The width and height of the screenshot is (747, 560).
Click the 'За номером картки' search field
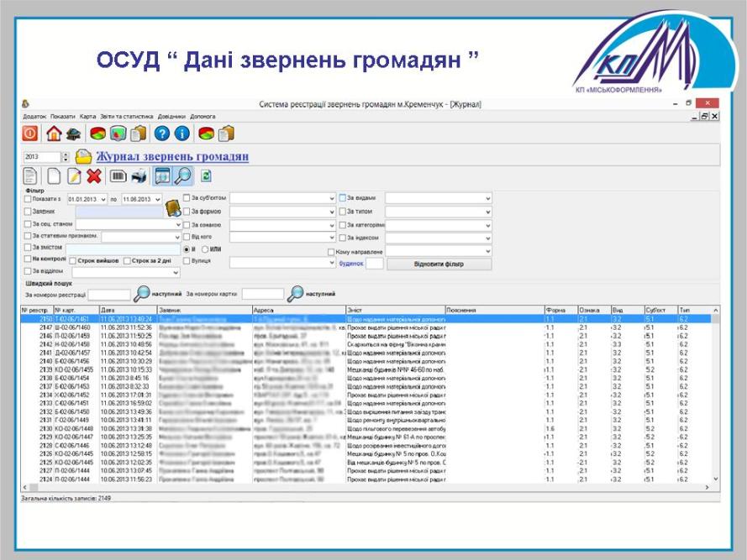point(262,295)
